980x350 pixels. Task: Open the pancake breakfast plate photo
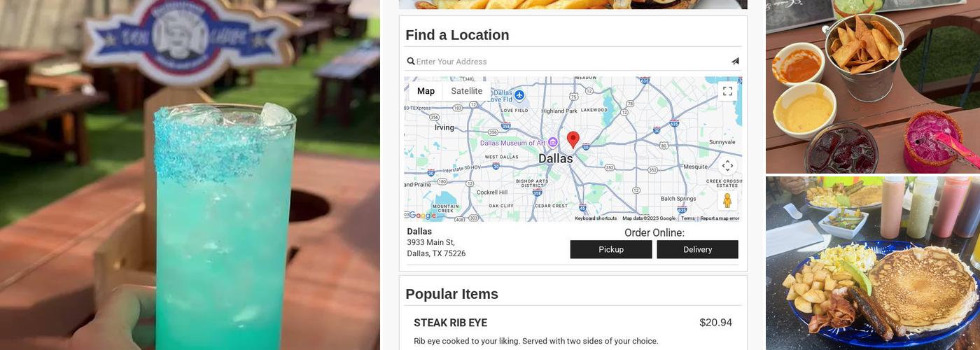tap(873, 263)
